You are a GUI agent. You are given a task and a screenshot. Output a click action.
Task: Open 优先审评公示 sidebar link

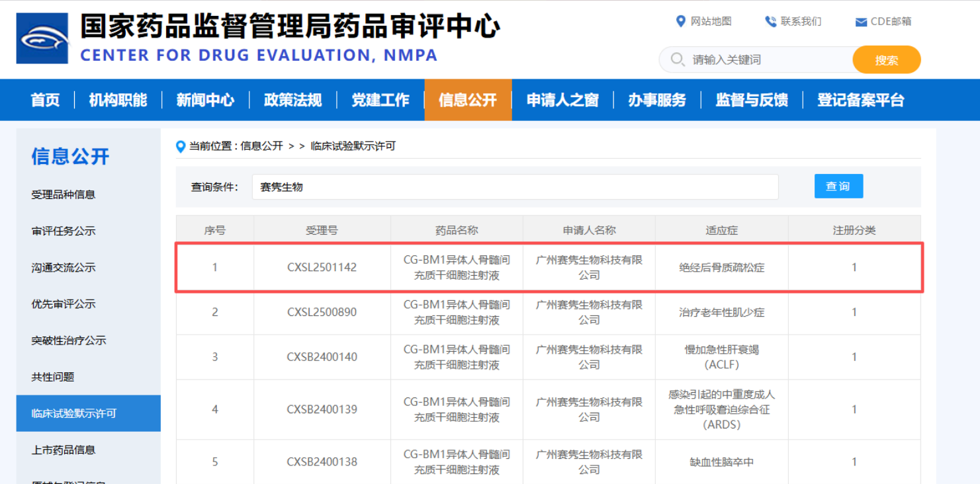point(64,304)
